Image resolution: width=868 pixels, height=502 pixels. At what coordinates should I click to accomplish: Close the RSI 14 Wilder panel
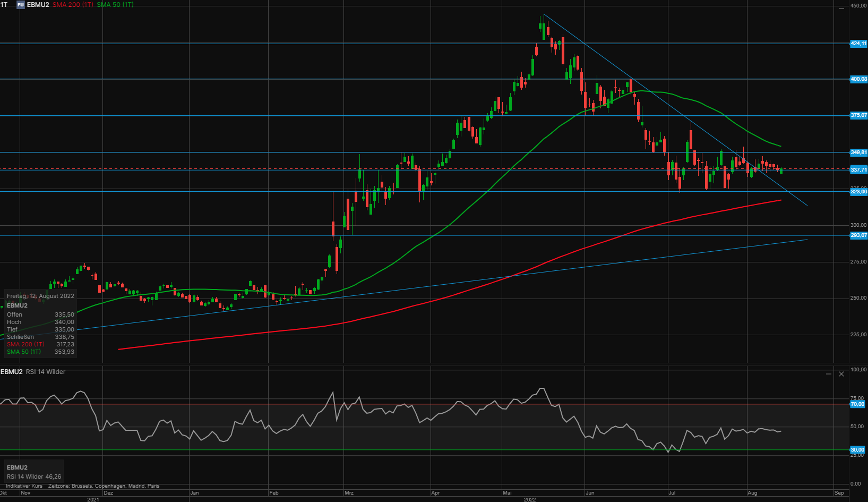[841, 374]
